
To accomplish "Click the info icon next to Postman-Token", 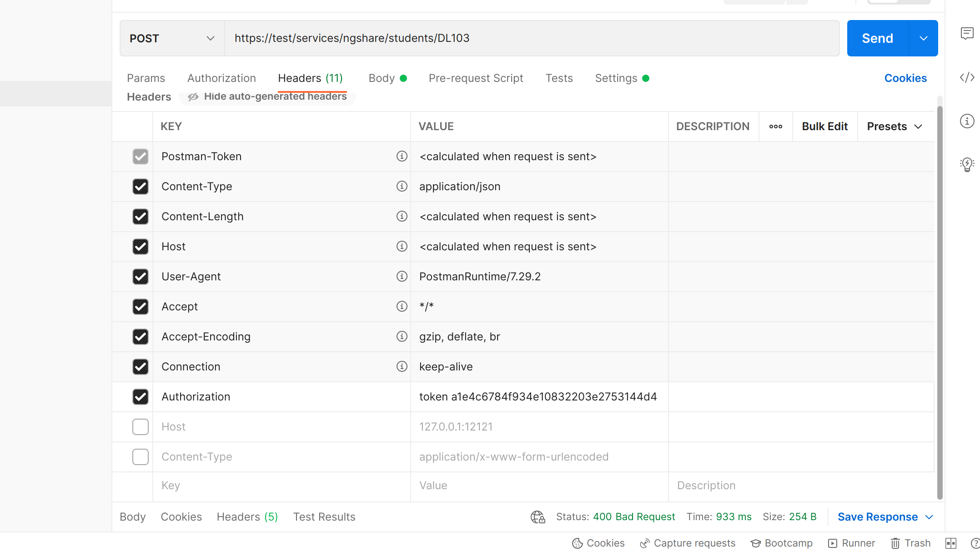I will point(402,156).
